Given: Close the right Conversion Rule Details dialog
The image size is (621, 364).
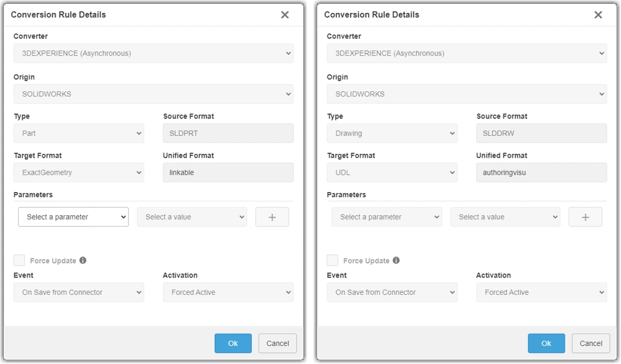Looking at the screenshot, I should point(598,15).
